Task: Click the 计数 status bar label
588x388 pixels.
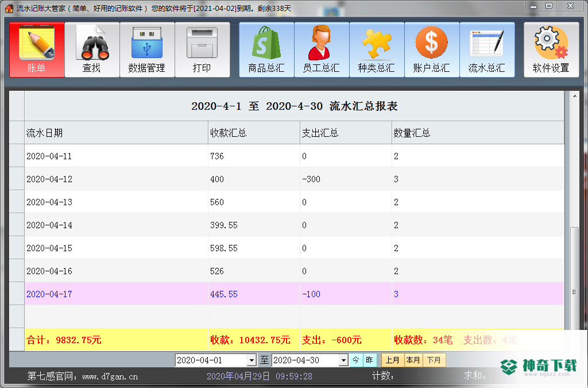Action: coord(382,376)
